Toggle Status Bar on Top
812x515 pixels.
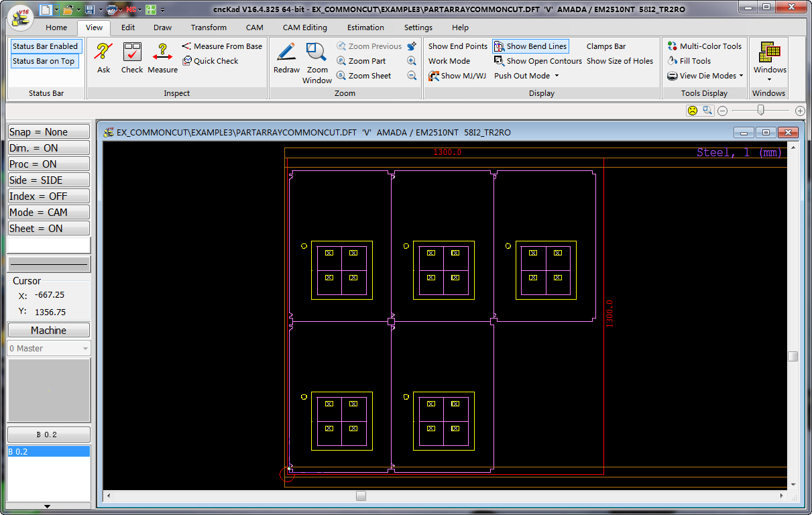[x=44, y=61]
